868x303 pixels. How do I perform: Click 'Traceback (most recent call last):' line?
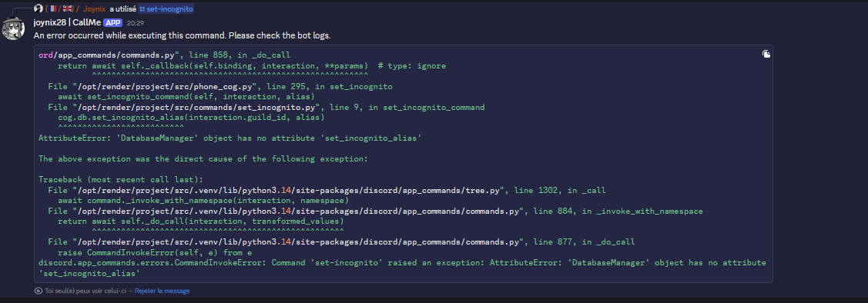[x=121, y=180]
